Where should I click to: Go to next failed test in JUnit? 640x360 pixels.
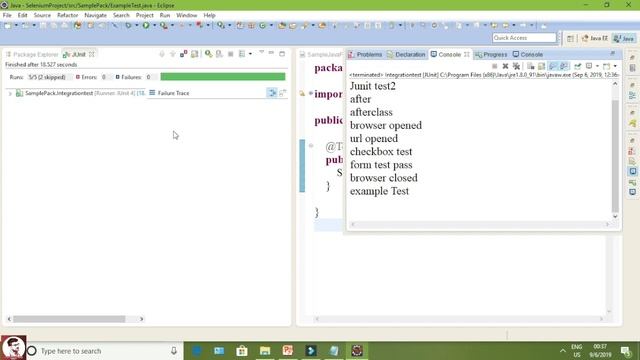162,54
